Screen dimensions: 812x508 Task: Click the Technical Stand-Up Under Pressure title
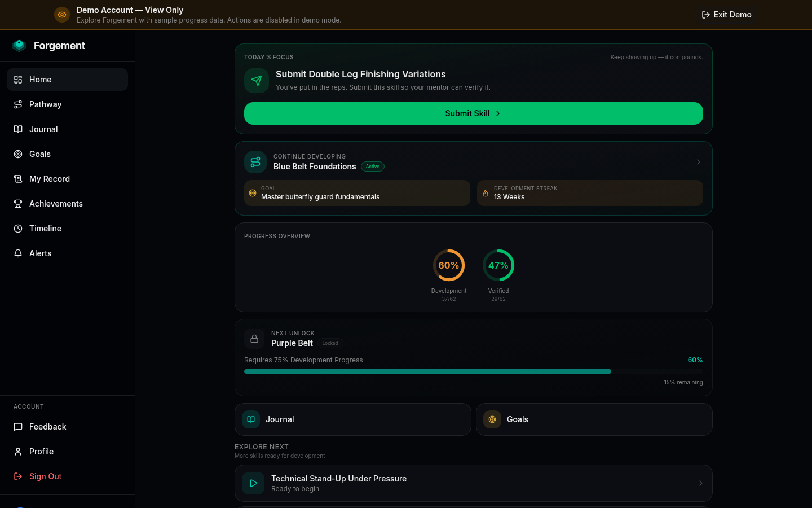pyautogui.click(x=339, y=479)
